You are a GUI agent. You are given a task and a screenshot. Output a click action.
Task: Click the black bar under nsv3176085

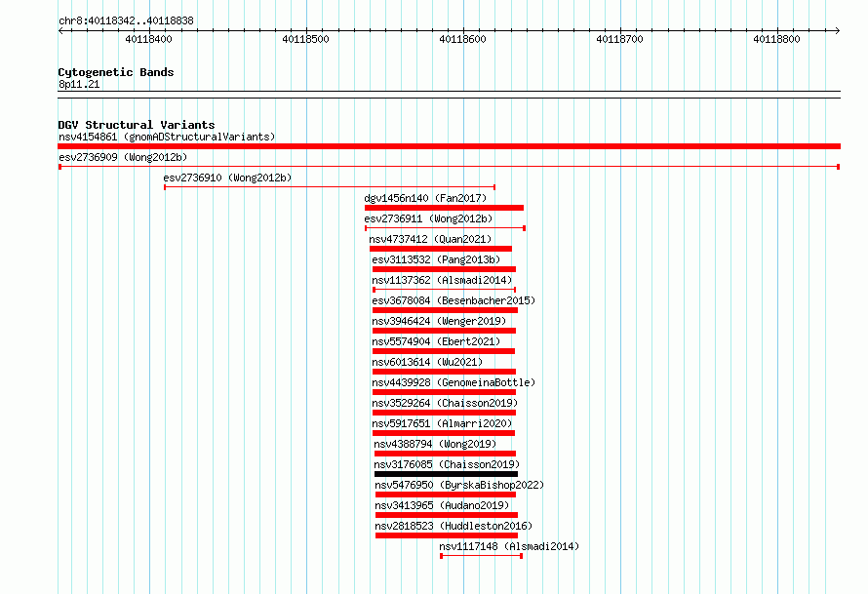coord(446,474)
